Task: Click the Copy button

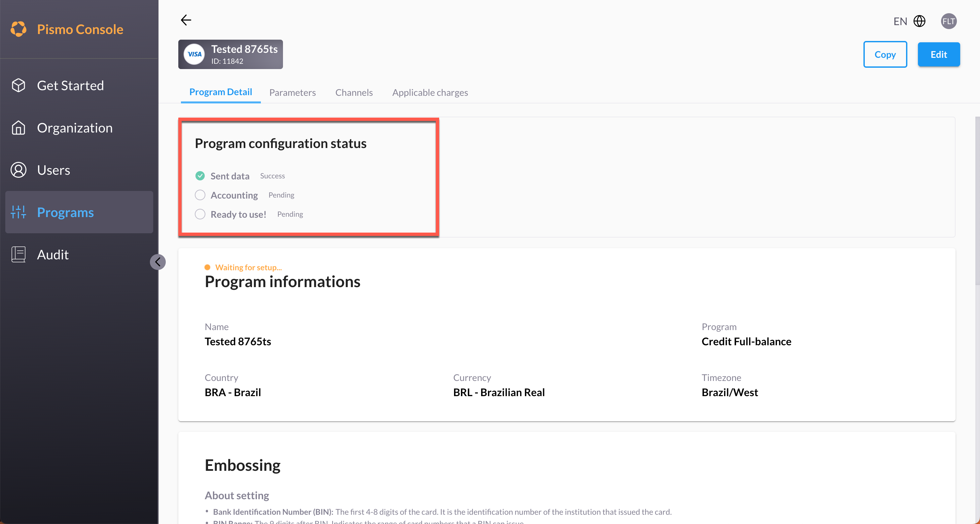Action: (885, 55)
